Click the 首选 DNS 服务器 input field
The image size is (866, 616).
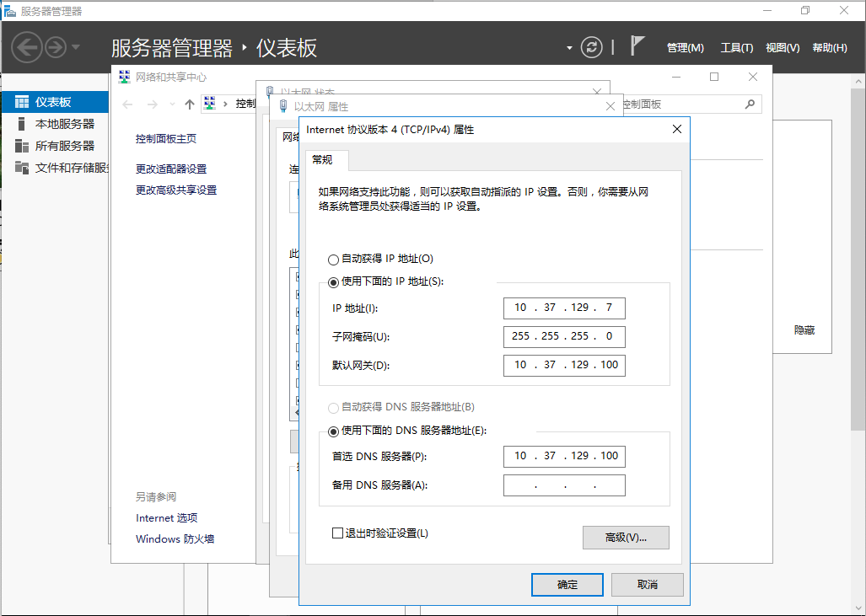click(564, 457)
